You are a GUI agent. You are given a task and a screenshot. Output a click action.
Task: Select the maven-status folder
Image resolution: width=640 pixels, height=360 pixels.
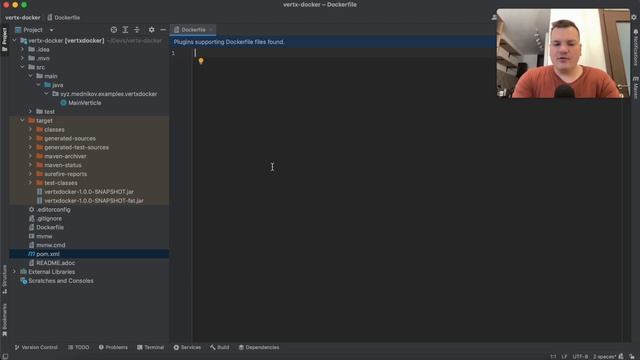(x=62, y=165)
